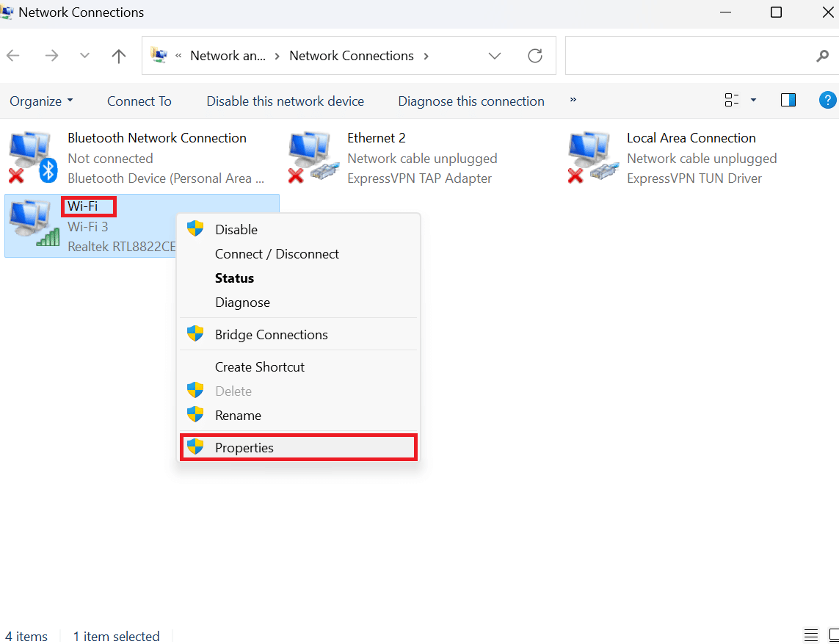The width and height of the screenshot is (839, 644).
Task: Click Disable this network device
Action: tap(285, 101)
